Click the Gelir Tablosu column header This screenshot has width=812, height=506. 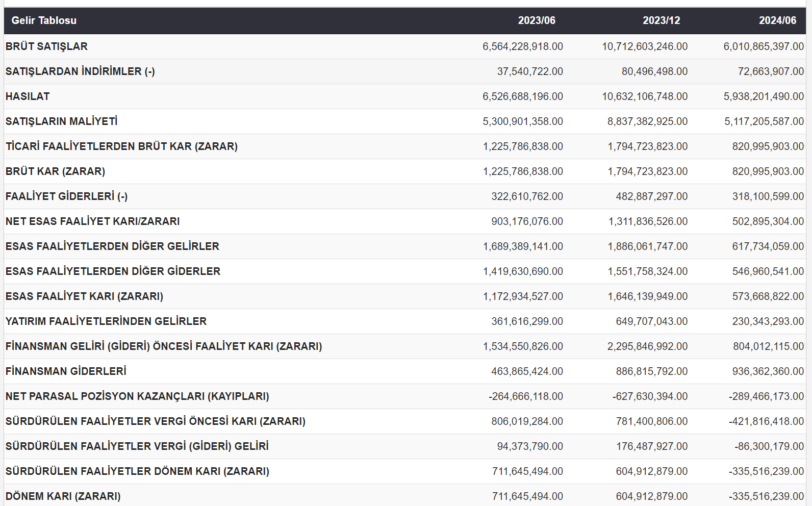[x=44, y=20]
